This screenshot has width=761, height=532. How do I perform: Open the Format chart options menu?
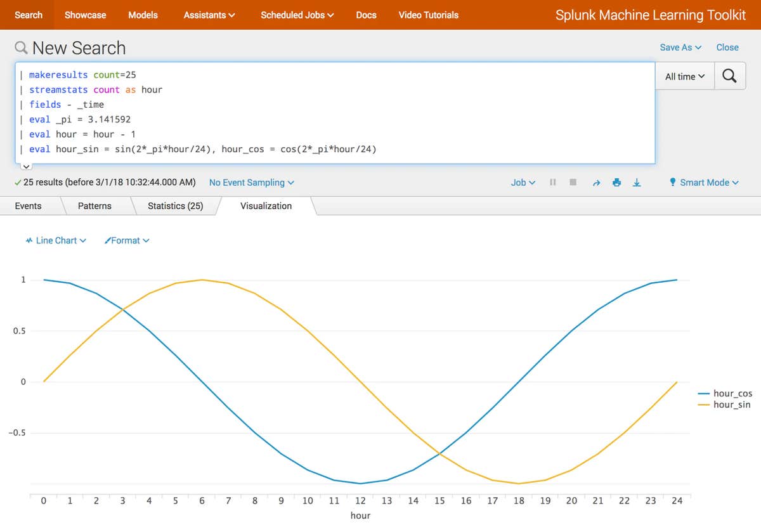pos(127,240)
